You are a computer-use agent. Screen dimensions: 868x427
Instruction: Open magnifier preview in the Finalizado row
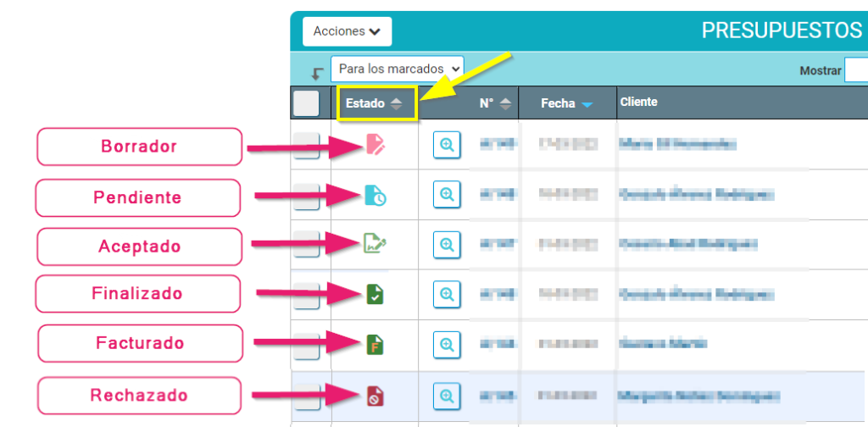point(447,294)
